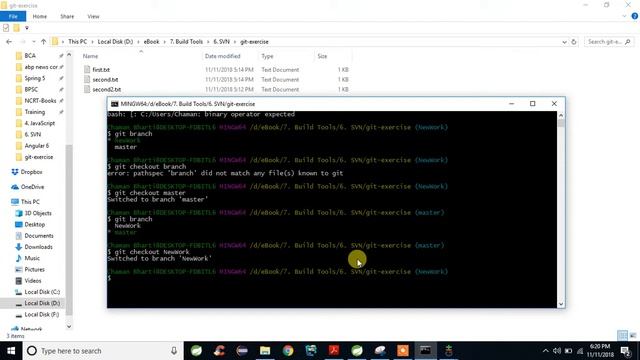640x360 pixels.
Task: Click the refresh button beside the address bar
Action: coord(574,42)
